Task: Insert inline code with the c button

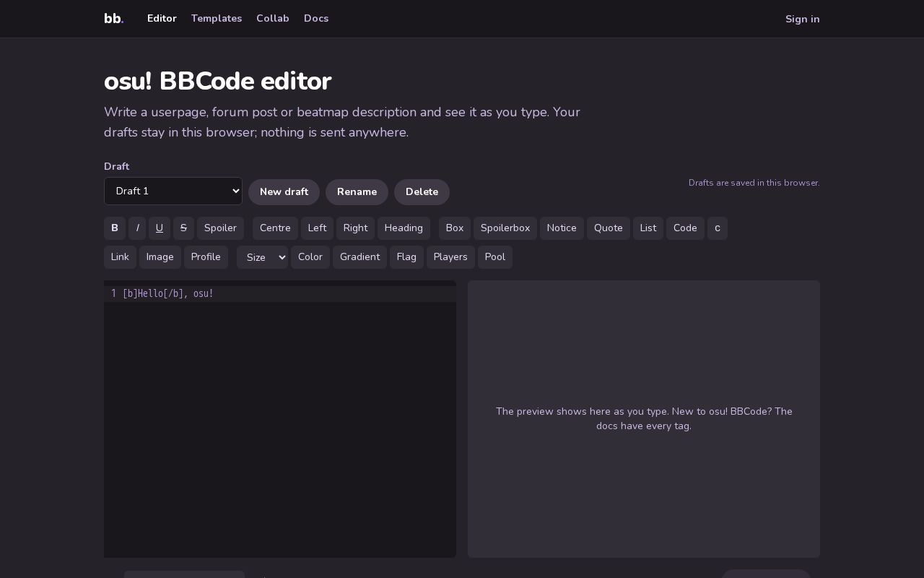Action: coord(718,228)
